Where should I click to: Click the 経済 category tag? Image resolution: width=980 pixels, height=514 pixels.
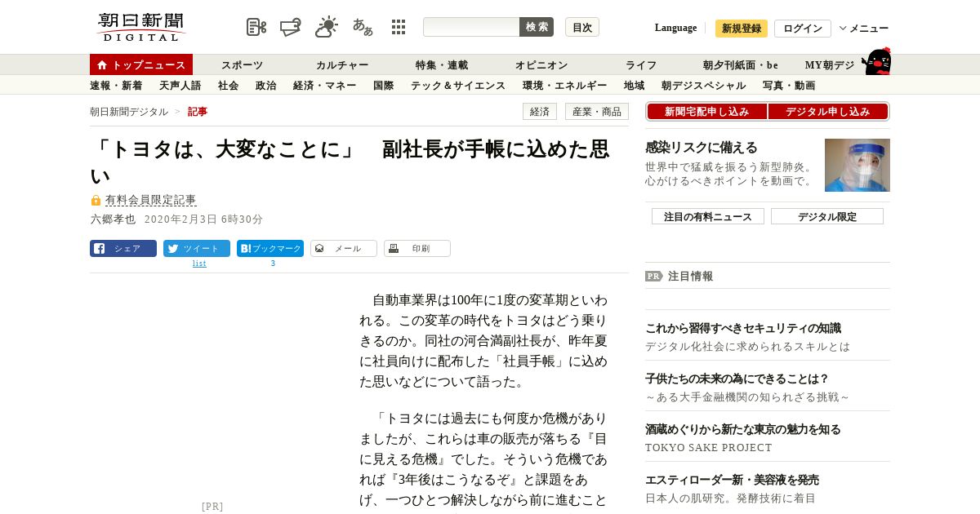coord(540,112)
